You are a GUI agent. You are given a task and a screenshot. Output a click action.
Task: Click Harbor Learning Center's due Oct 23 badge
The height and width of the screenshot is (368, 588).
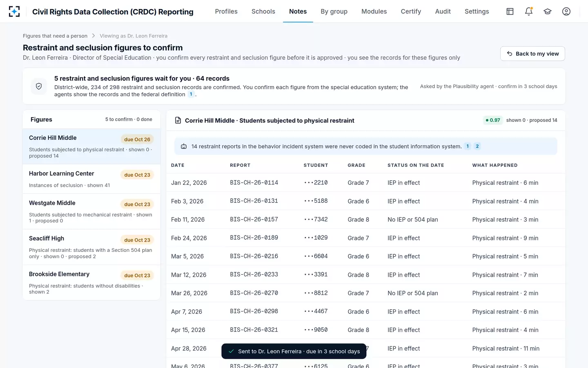(x=137, y=175)
